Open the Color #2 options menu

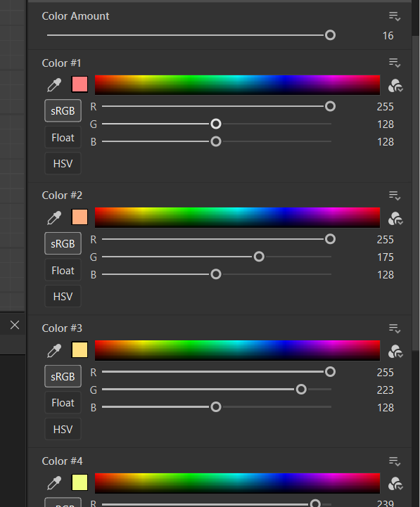395,195
